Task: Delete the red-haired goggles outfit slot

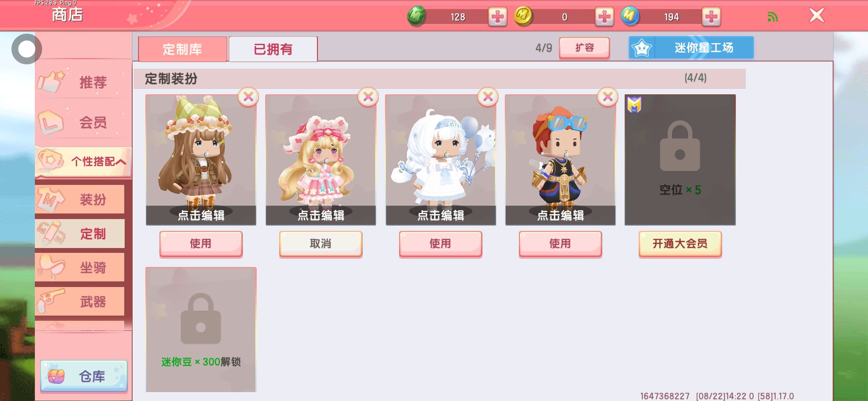Action: pos(608,97)
